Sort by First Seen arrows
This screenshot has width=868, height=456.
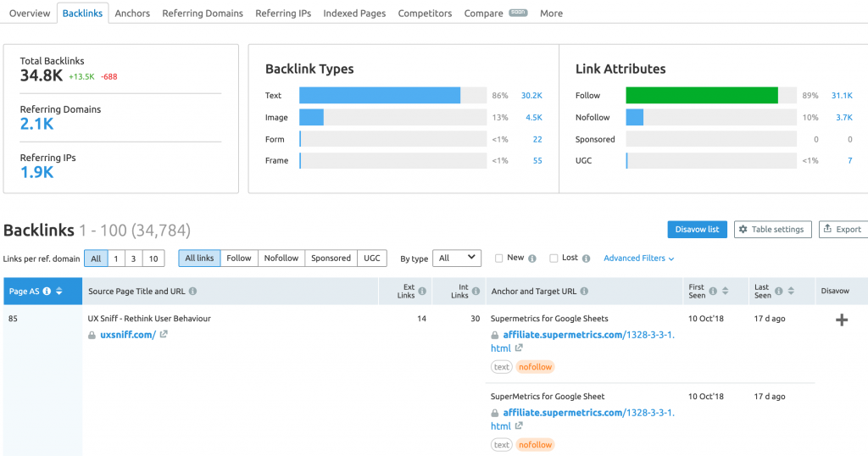726,291
